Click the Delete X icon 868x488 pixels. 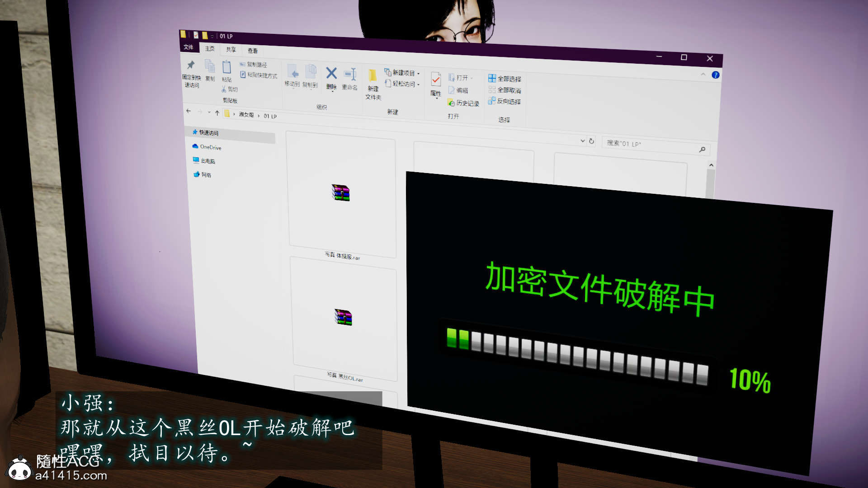click(x=331, y=74)
